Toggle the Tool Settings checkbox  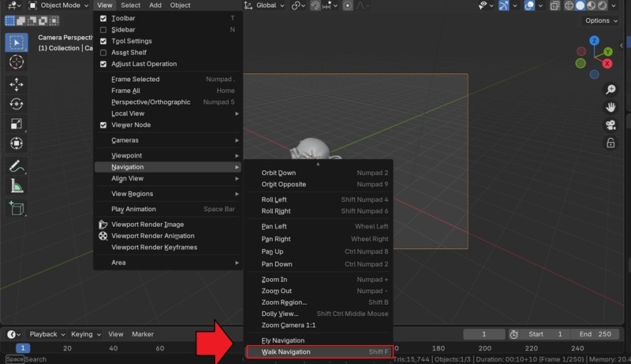point(103,42)
